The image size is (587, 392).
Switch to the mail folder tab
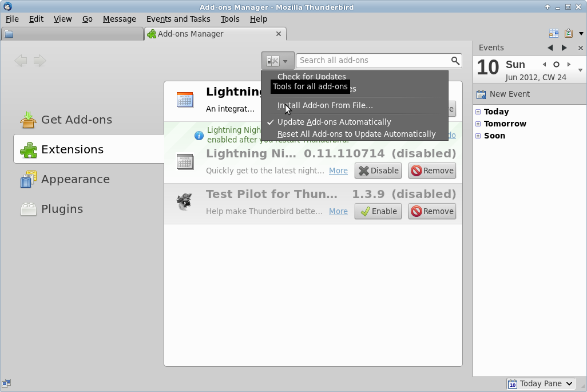point(72,34)
